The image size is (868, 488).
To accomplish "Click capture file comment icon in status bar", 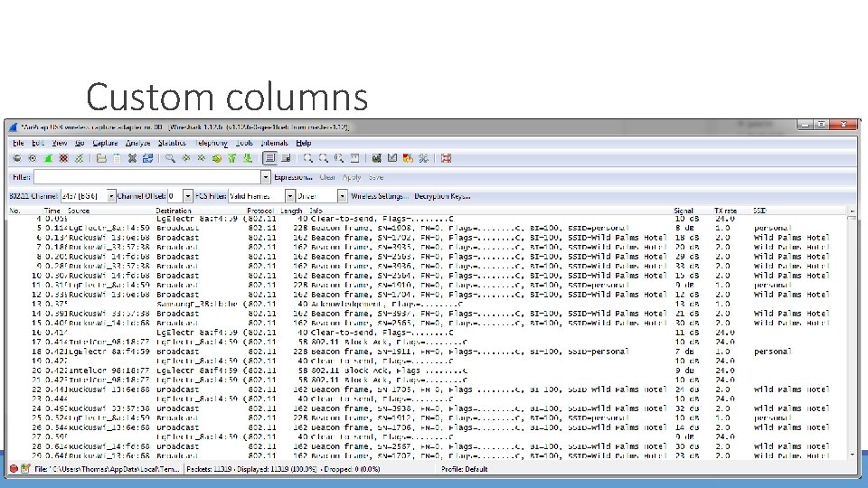I will (x=25, y=469).
